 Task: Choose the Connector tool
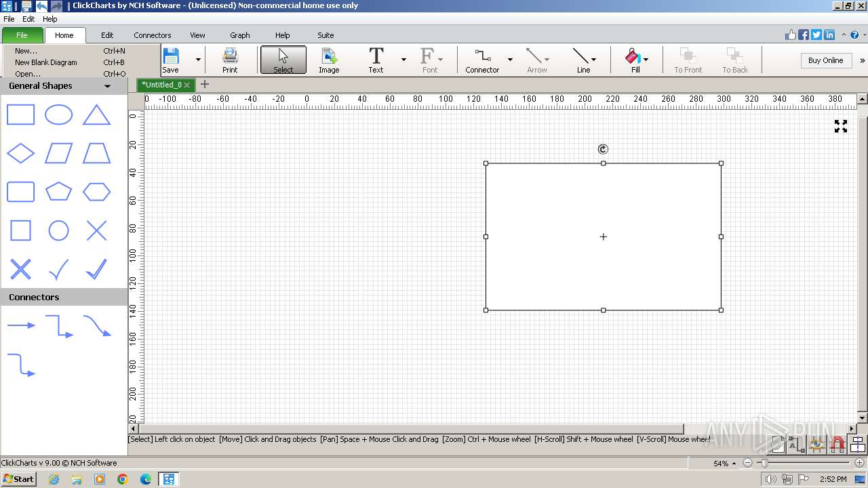click(x=482, y=60)
